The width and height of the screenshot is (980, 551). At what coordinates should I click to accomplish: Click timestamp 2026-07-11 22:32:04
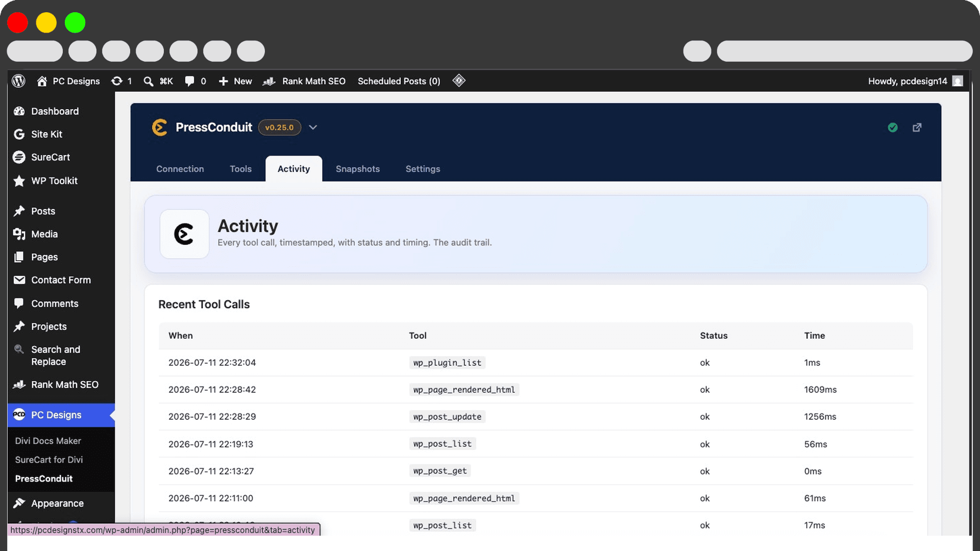212,363
